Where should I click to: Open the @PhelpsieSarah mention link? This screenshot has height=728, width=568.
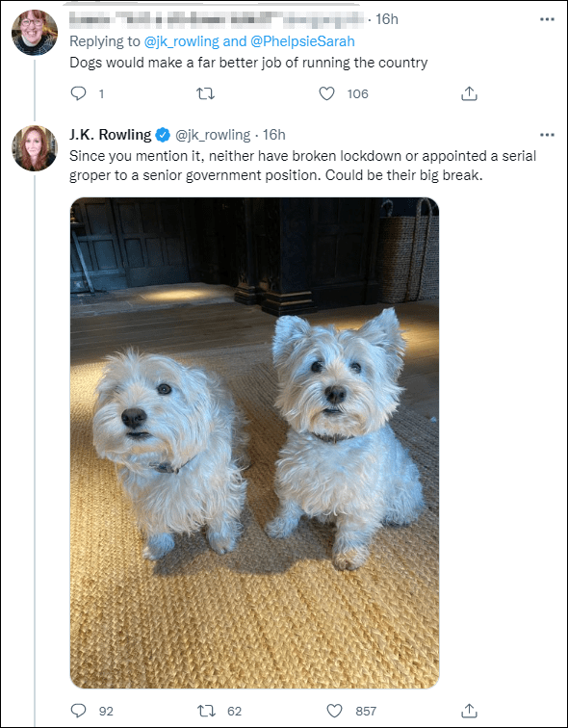click(x=302, y=41)
